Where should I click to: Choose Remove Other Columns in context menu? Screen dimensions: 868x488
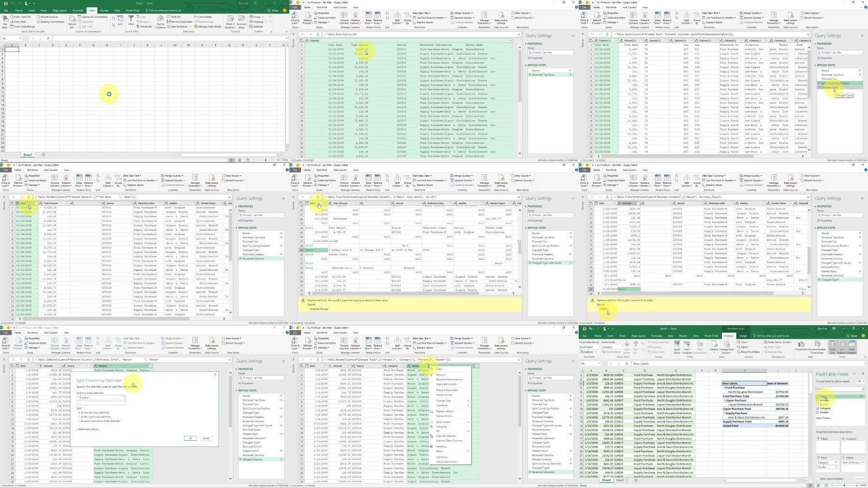coord(449,379)
